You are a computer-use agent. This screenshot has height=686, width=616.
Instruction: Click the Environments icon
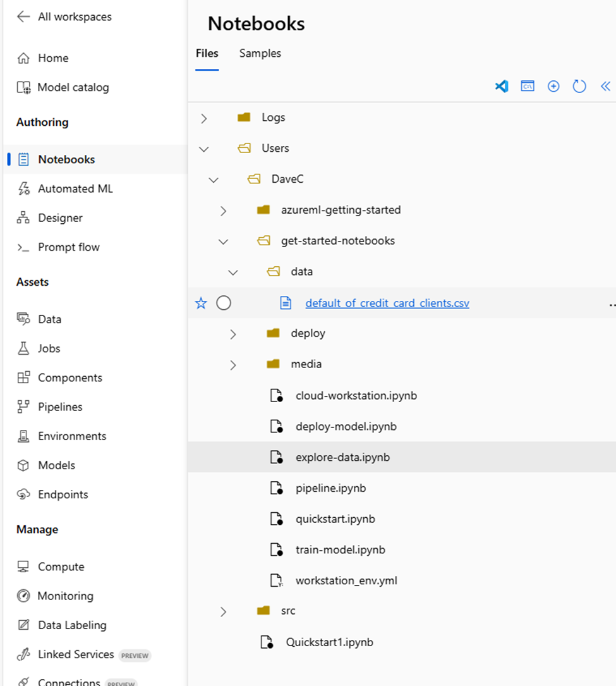point(23,436)
